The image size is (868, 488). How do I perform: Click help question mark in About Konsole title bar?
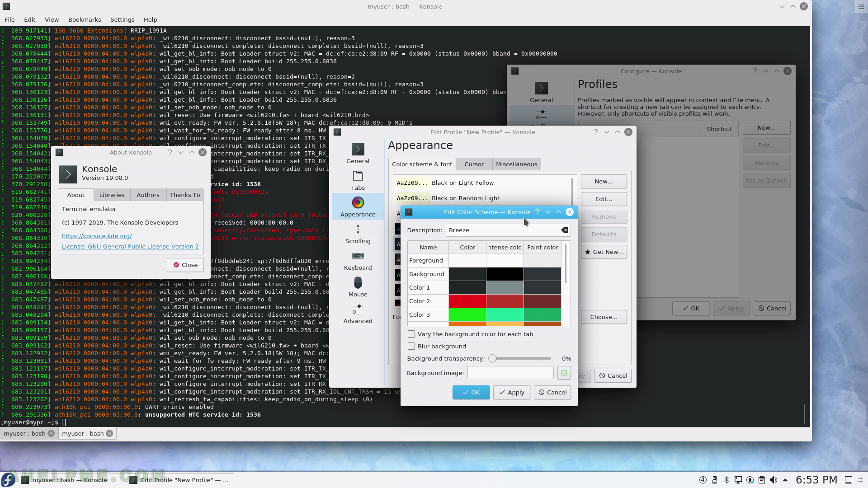click(x=170, y=152)
